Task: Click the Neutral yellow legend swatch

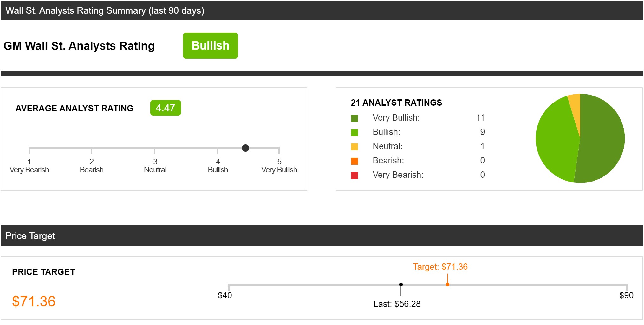Action: (355, 147)
